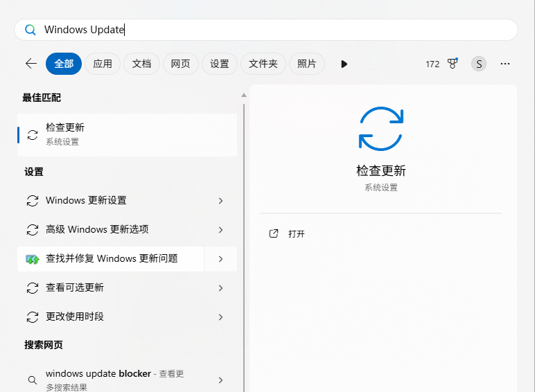
Task: Click the scroll-up arrow of results list
Action: (x=244, y=95)
